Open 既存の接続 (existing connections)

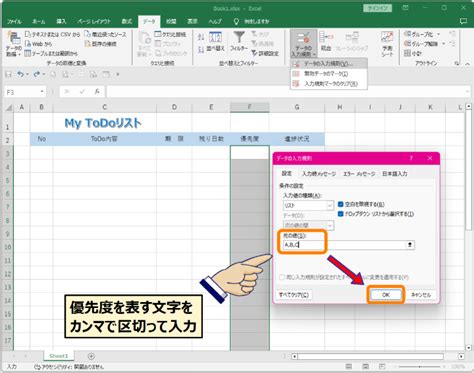pyautogui.click(x=101, y=44)
